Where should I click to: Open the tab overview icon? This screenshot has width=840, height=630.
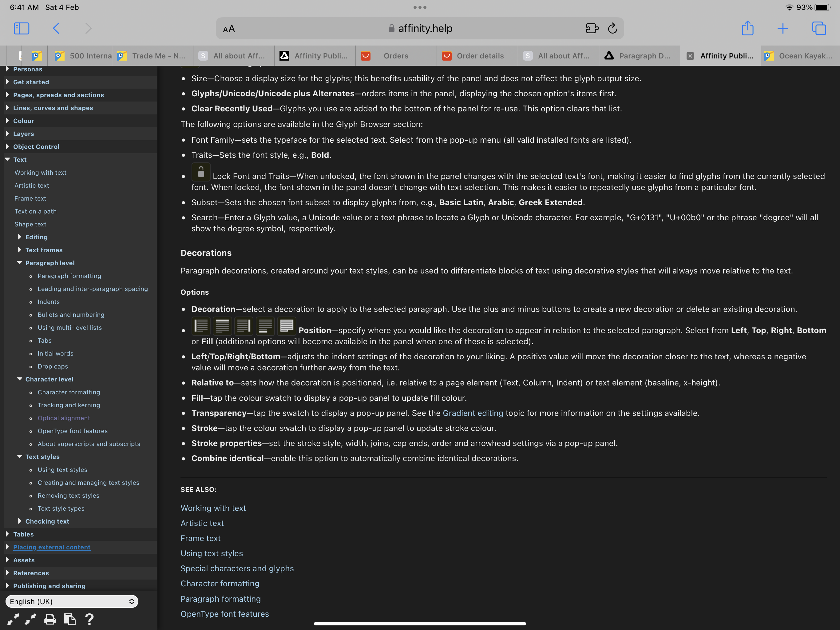[819, 29]
